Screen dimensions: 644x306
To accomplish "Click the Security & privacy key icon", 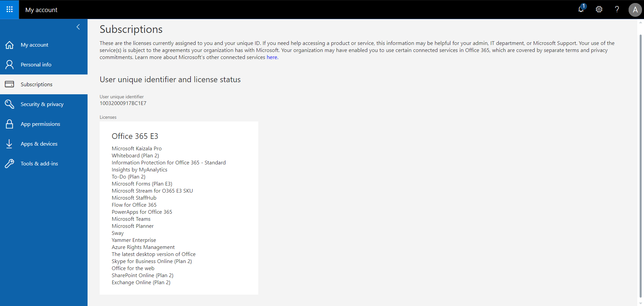I will (9, 104).
